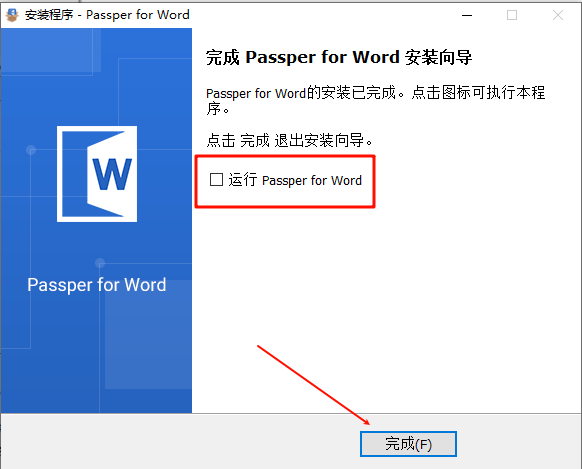Click the 完成 Passper for Word 安装向导 heading
This screenshot has width=582, height=469.
(x=339, y=58)
